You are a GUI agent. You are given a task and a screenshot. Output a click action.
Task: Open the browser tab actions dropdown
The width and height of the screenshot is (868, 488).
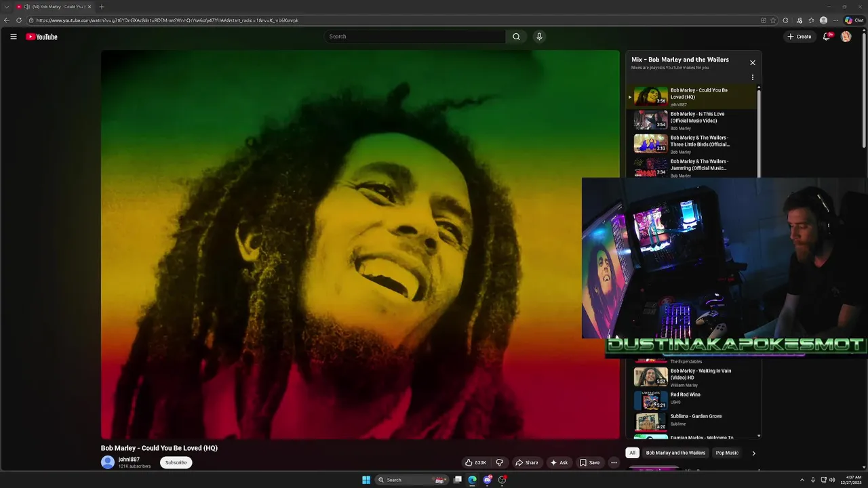coord(6,7)
